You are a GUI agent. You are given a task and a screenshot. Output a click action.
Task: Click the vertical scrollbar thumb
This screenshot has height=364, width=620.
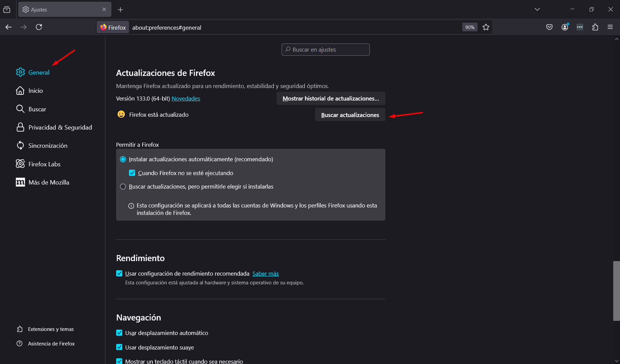(x=617, y=291)
